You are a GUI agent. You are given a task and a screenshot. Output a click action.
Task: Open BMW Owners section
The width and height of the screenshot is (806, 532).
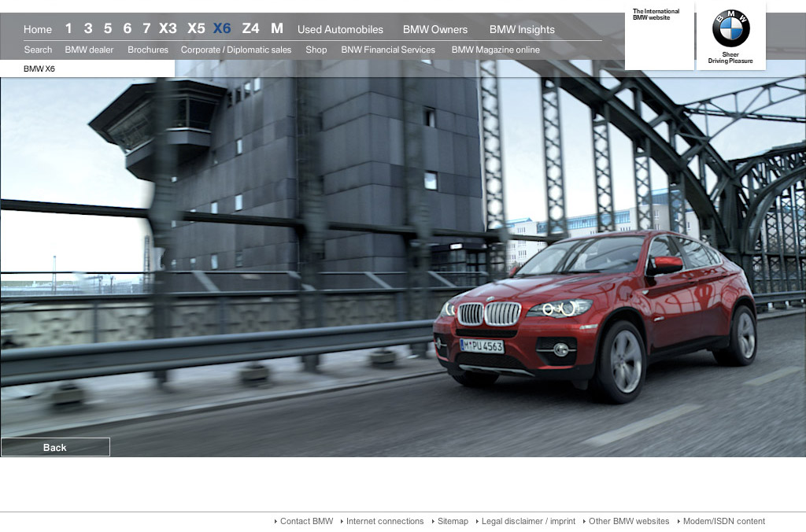[x=435, y=29]
